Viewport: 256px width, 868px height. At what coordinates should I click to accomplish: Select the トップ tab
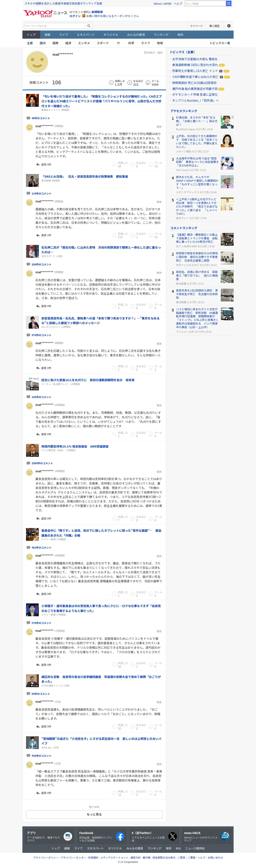tap(31, 35)
